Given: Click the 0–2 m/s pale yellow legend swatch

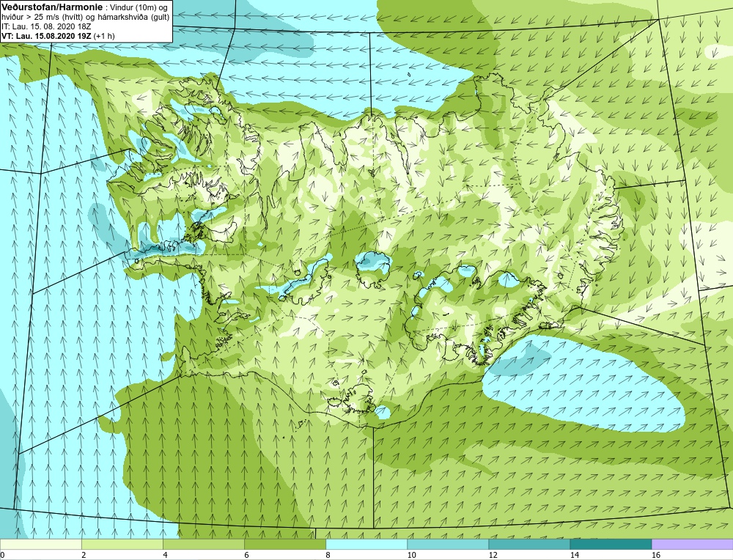Looking at the screenshot, I should pos(40,544).
